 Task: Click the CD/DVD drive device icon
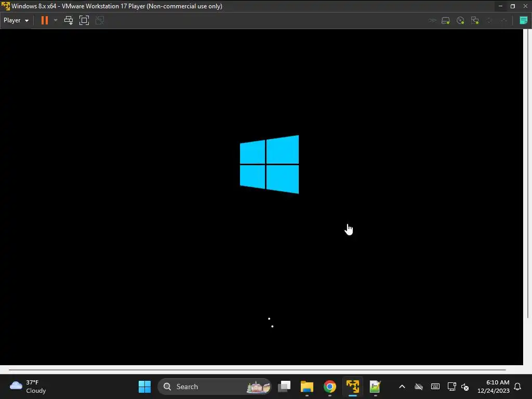point(460,21)
